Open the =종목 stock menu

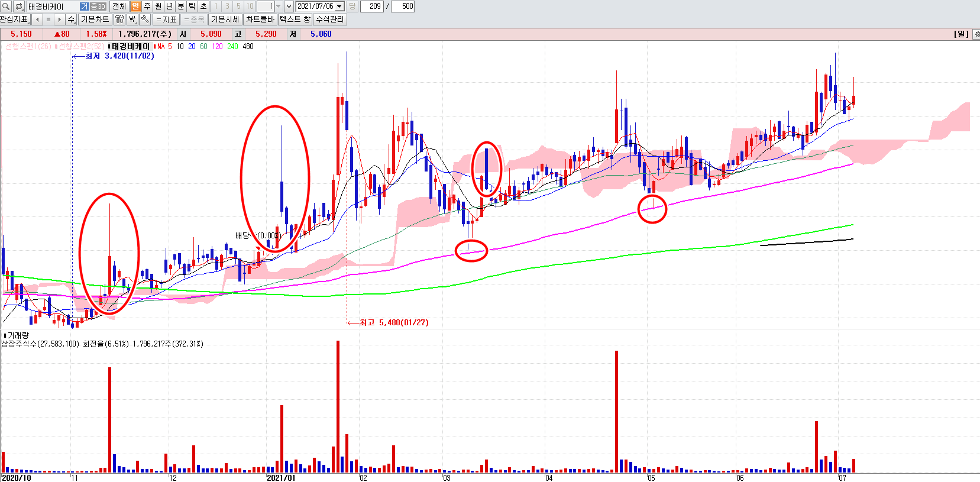coord(194,20)
